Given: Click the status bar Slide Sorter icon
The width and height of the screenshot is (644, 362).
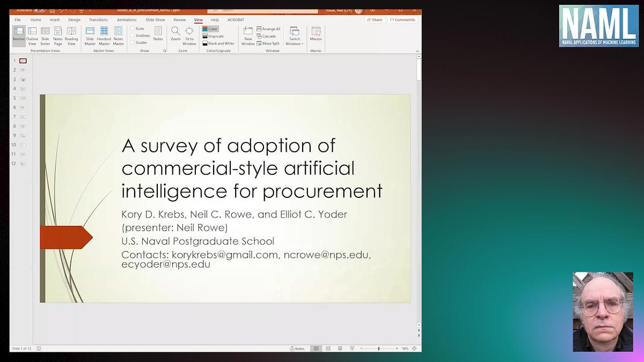Looking at the screenshot, I should tap(328, 349).
